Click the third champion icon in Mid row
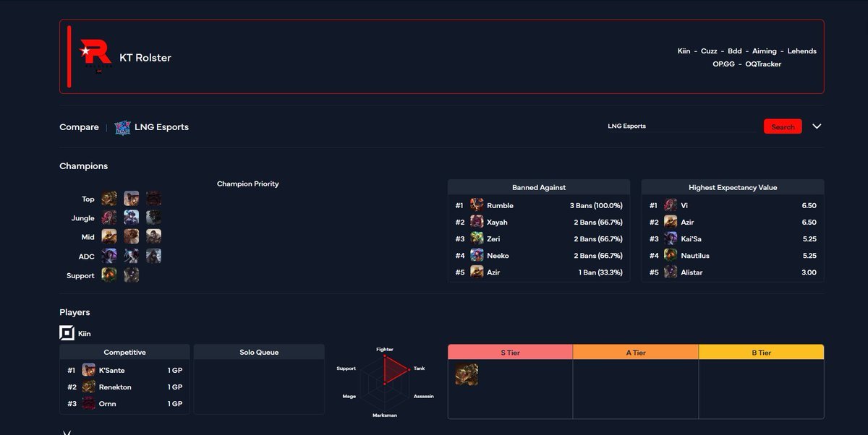 point(153,236)
